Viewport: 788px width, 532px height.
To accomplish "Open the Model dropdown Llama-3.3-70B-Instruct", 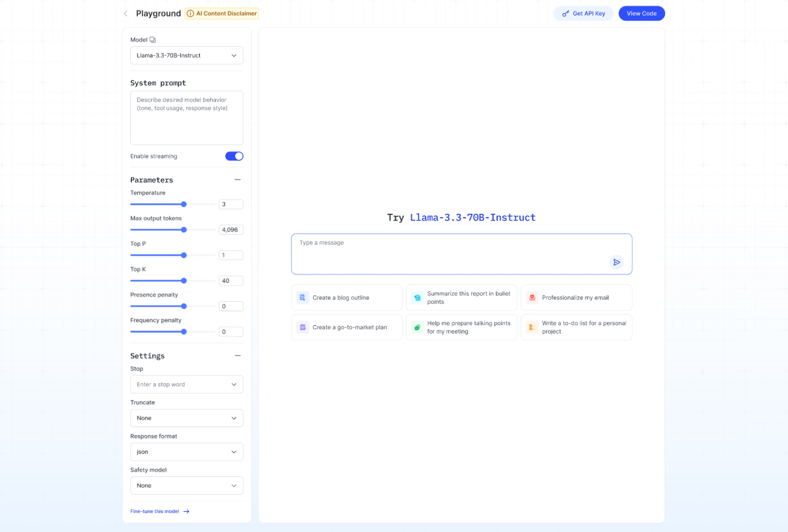I will click(x=187, y=55).
